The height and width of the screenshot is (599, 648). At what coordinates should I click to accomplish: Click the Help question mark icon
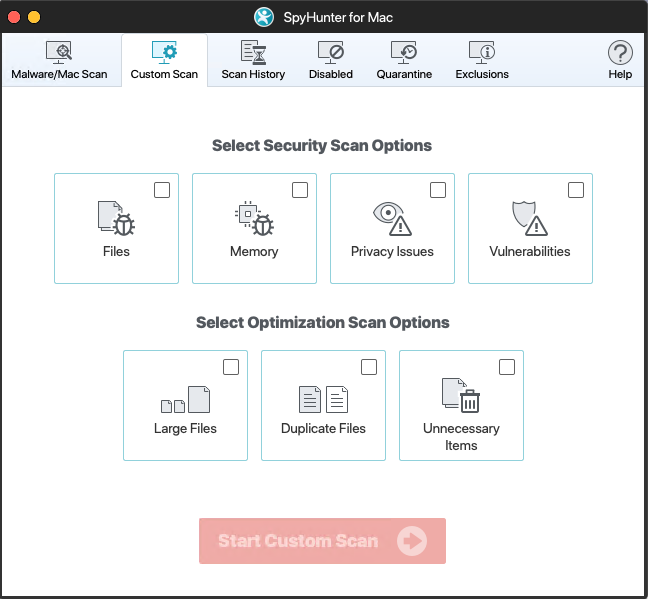(x=620, y=54)
